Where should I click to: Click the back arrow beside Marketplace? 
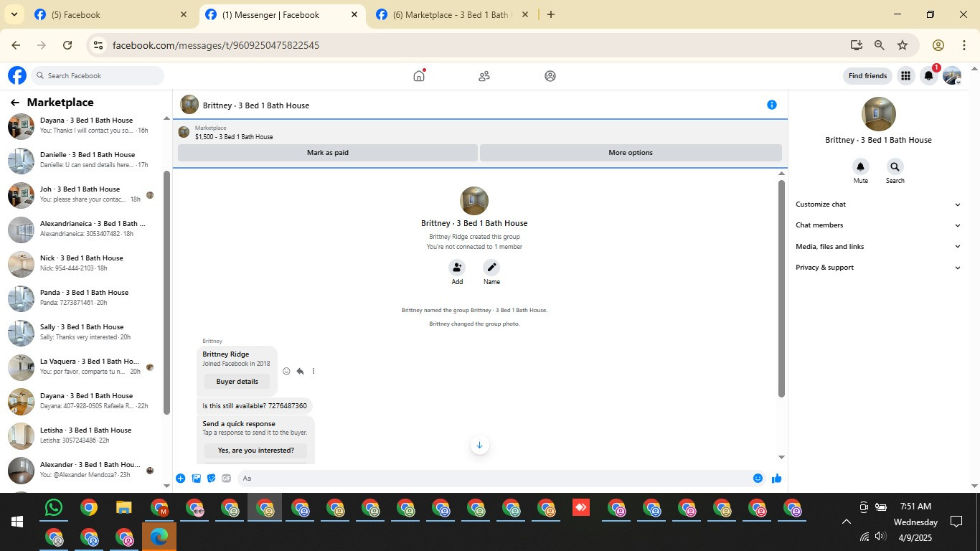coord(14,103)
